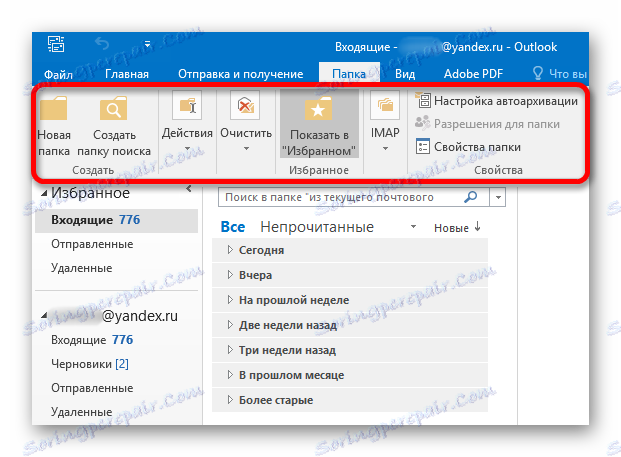
Task: Expand the В прошлом месяце group
Action: click(x=230, y=375)
